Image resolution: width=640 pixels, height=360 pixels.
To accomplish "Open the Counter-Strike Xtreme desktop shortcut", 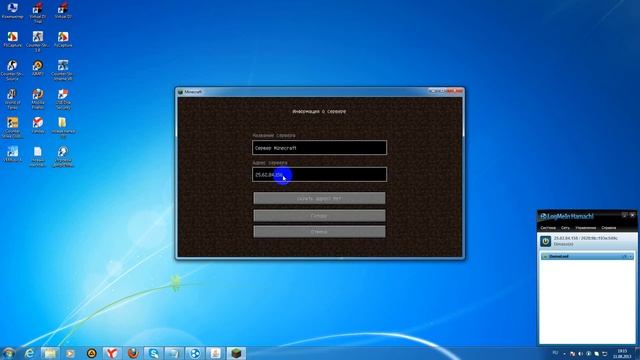I will click(x=63, y=70).
